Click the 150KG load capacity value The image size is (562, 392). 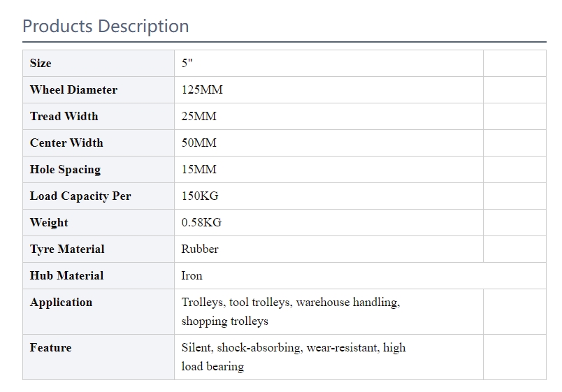click(200, 196)
